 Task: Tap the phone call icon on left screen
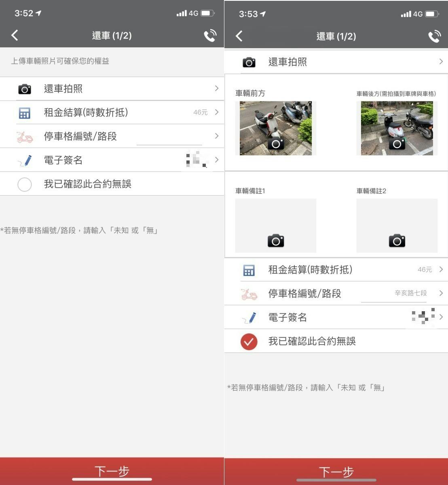[x=210, y=36]
